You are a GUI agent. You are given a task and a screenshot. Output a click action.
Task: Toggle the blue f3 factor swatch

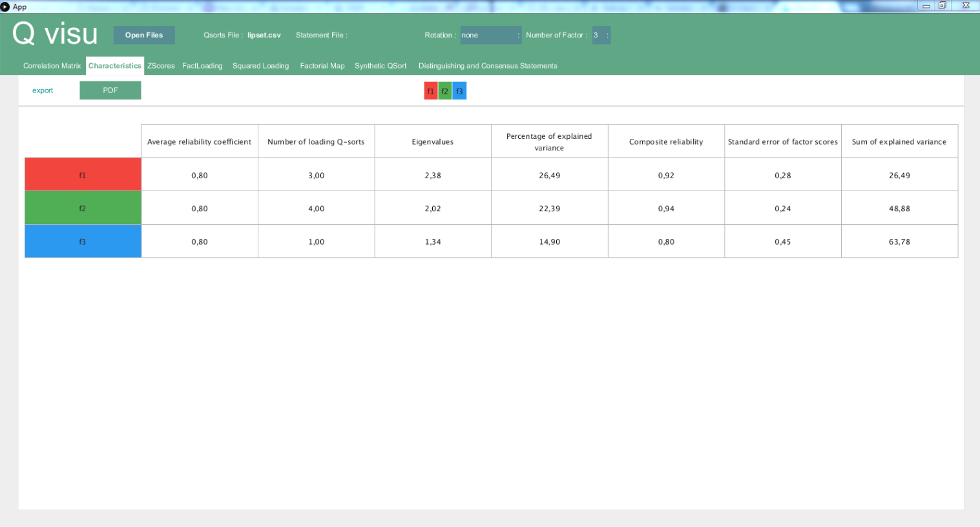point(459,91)
